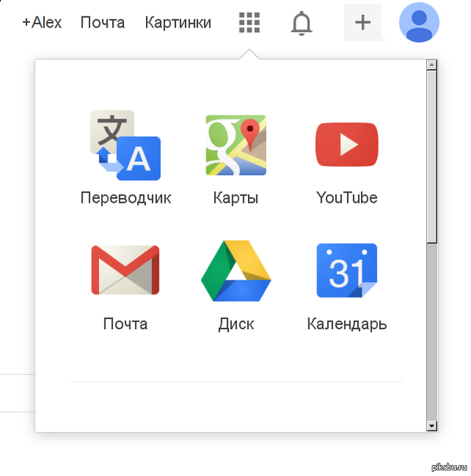
Task: Open the Карты (Maps) app icon
Action: click(235, 145)
